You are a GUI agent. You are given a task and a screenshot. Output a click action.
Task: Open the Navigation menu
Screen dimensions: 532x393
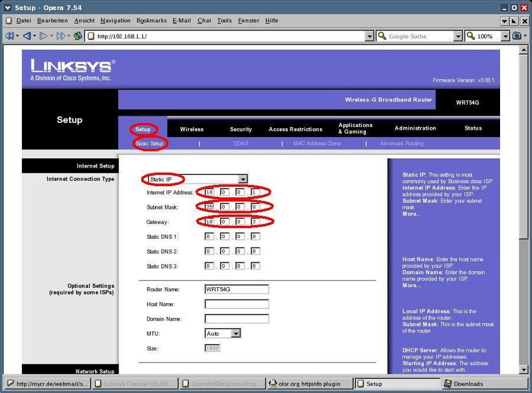pyautogui.click(x=115, y=21)
